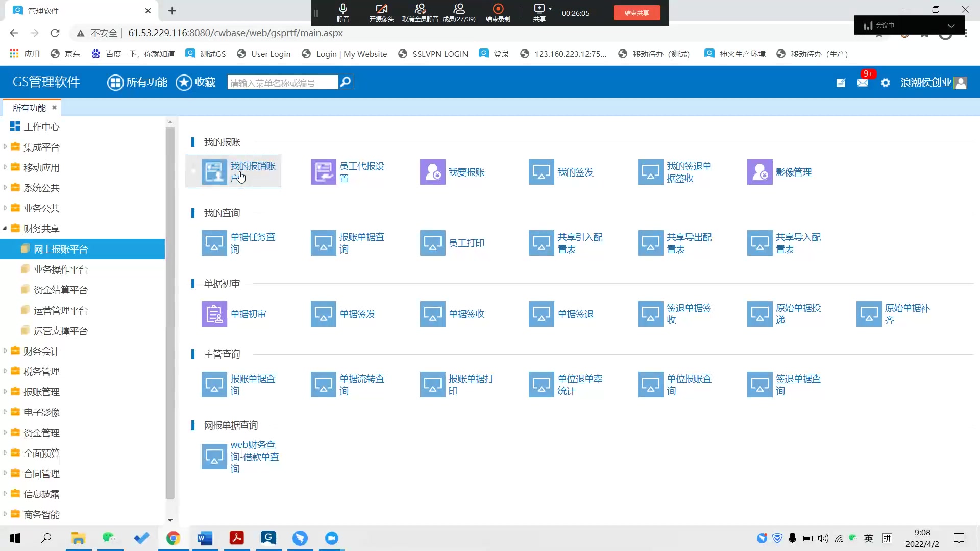This screenshot has width=980, height=551.
Task: Open 工作中心 in sidebar
Action: tap(35, 127)
